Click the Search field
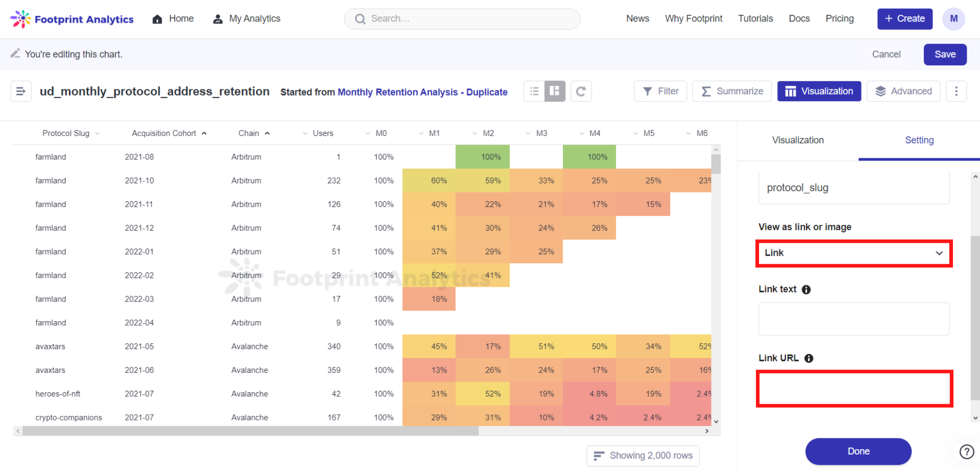This screenshot has height=471, width=980. tap(462, 19)
